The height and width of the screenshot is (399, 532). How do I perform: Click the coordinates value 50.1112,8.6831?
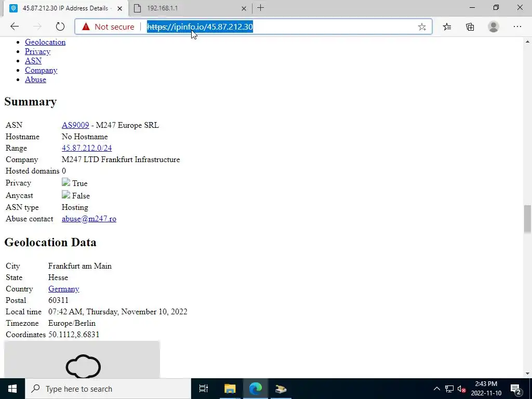(x=74, y=335)
